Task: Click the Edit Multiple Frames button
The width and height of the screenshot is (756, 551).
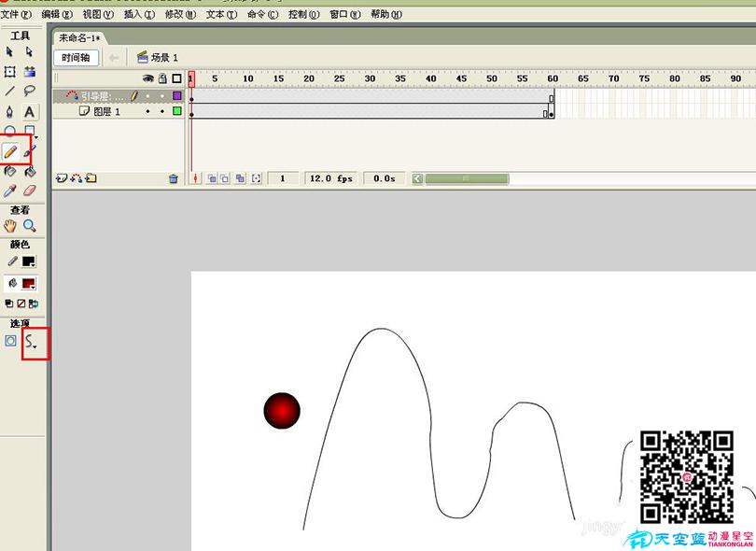Action: point(240,178)
